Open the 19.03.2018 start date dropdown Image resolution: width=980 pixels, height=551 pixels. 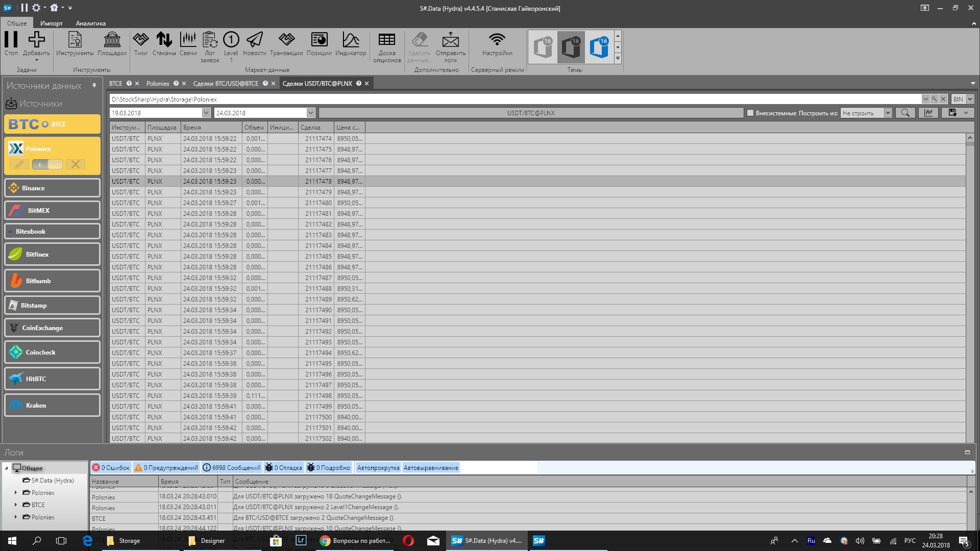click(206, 113)
